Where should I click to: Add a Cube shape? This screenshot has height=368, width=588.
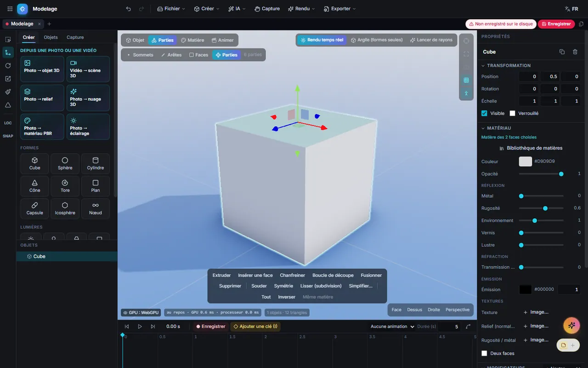tap(35, 163)
